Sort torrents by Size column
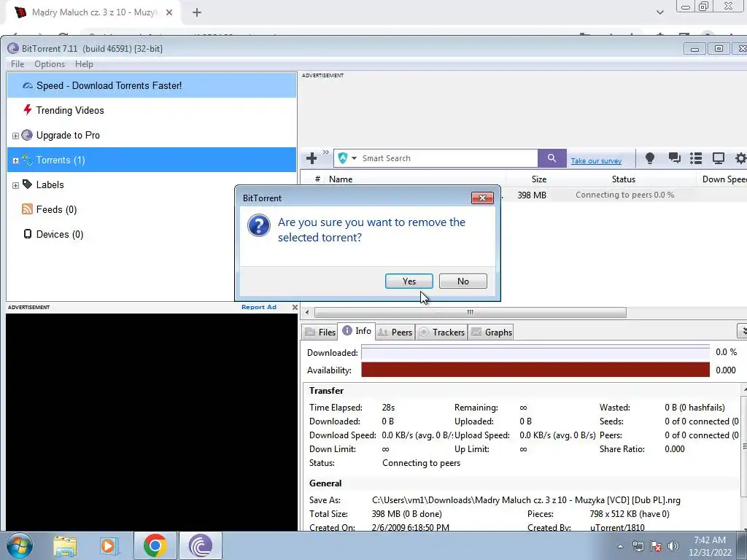This screenshot has height=560, width=747. (x=528, y=179)
